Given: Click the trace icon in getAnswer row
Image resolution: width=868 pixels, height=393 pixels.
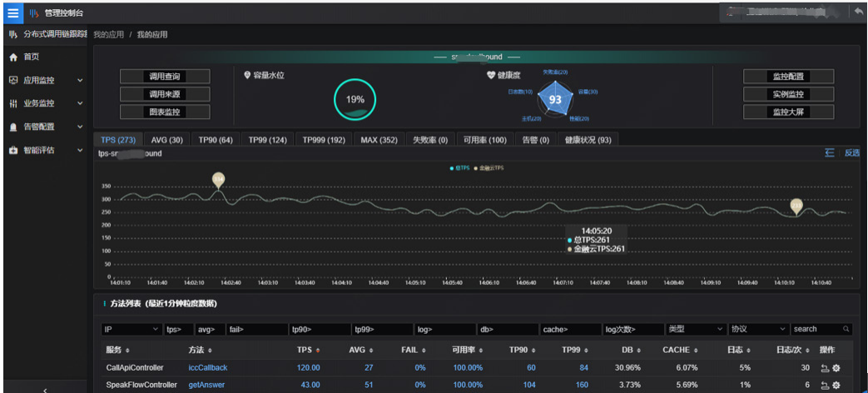Looking at the screenshot, I should pos(825,386).
